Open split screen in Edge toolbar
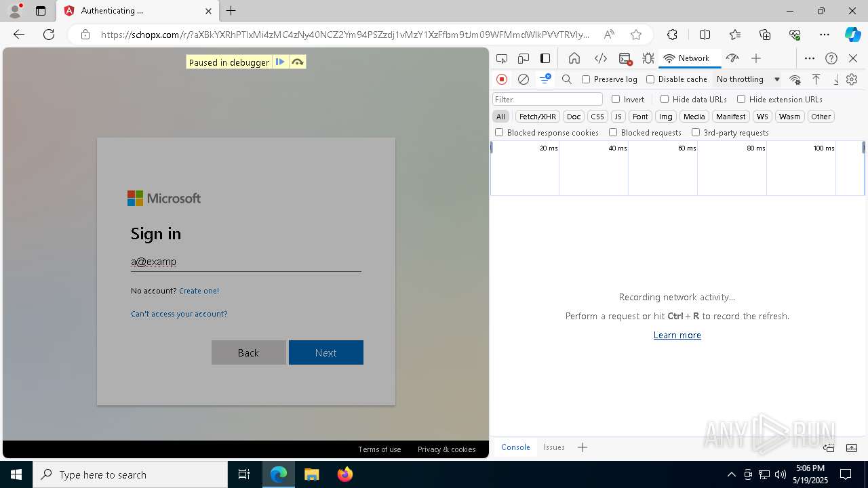Screen dimensions: 868x488 (705, 35)
